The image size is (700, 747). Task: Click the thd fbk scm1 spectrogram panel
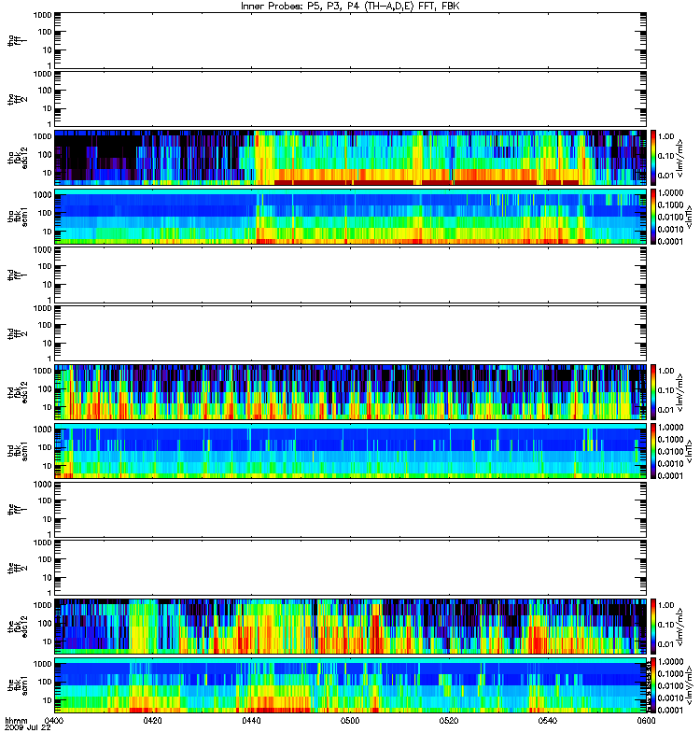click(351, 451)
